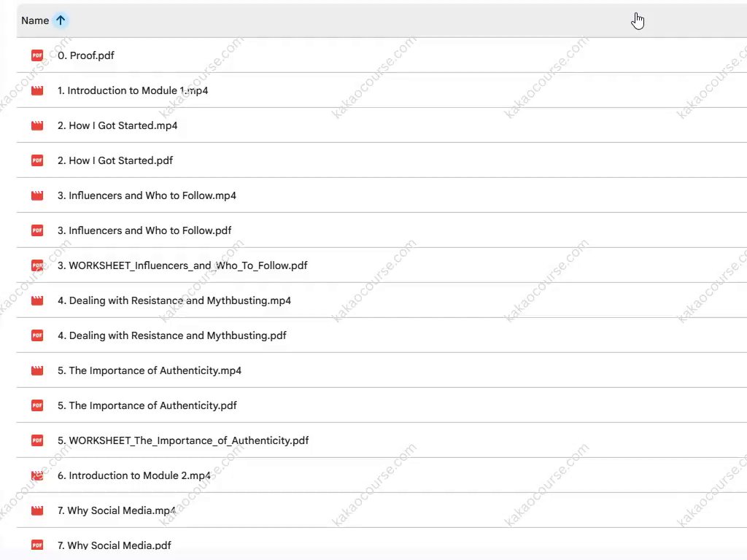Toggle sort direction arrow beside Name
This screenshot has height=560, width=747.
tap(61, 20)
